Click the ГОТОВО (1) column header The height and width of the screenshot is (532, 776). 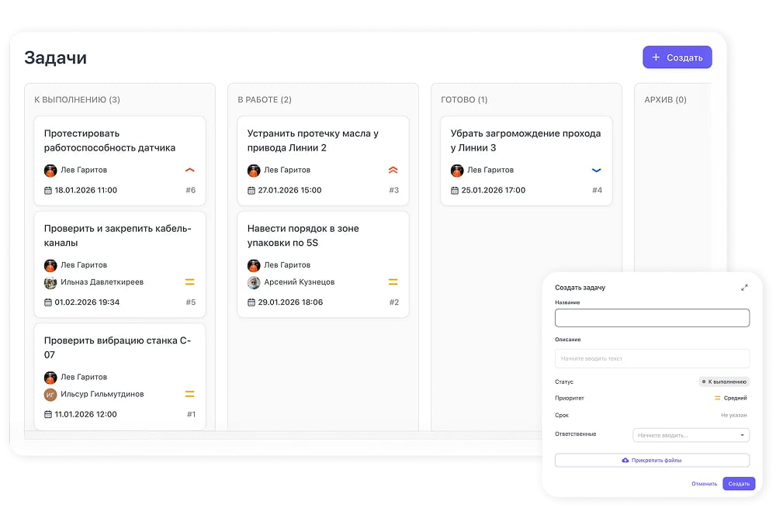(464, 100)
